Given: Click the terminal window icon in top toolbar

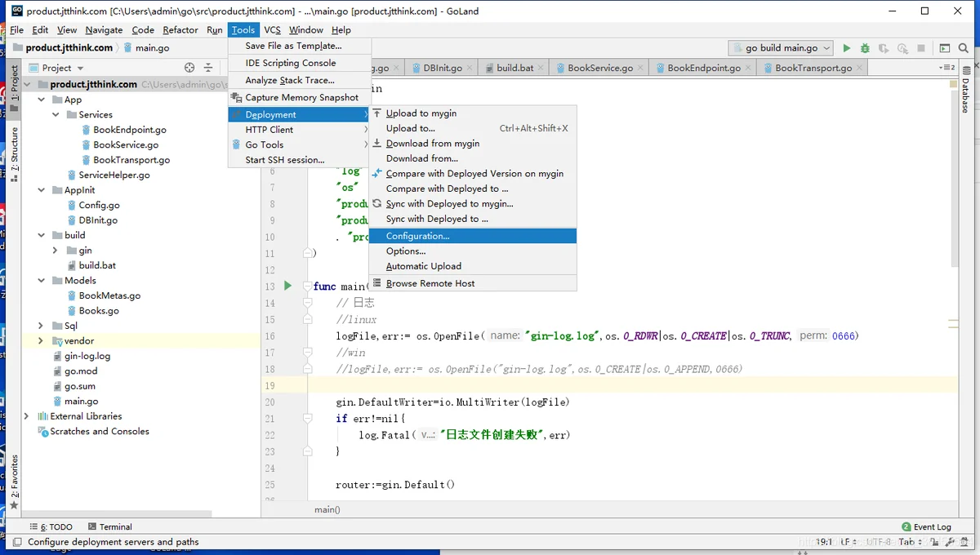Looking at the screenshot, I should tap(945, 48).
